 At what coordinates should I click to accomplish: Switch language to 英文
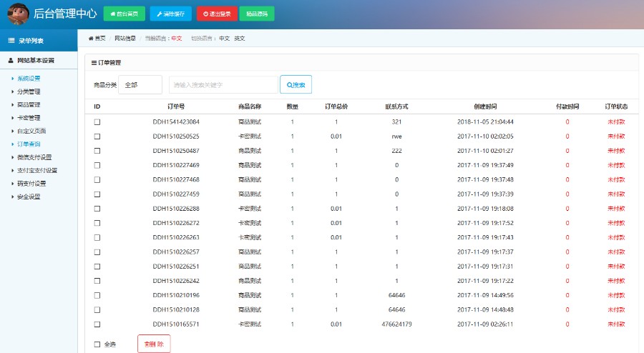[240, 39]
